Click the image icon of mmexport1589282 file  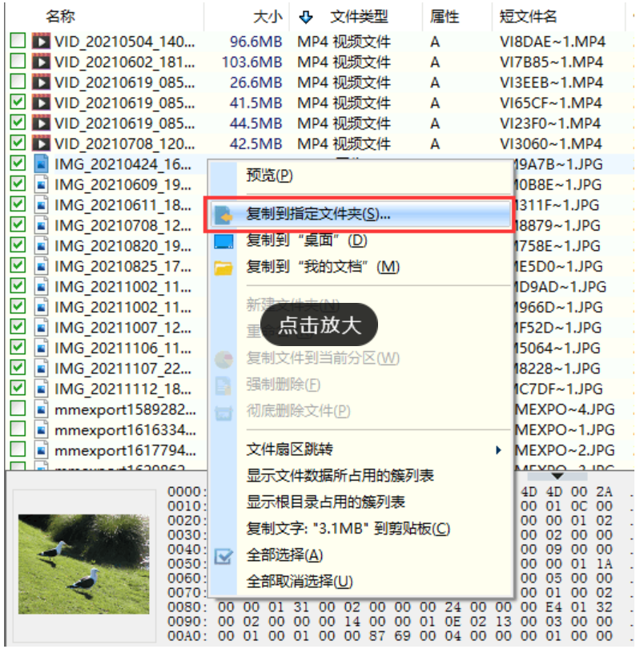(41, 409)
